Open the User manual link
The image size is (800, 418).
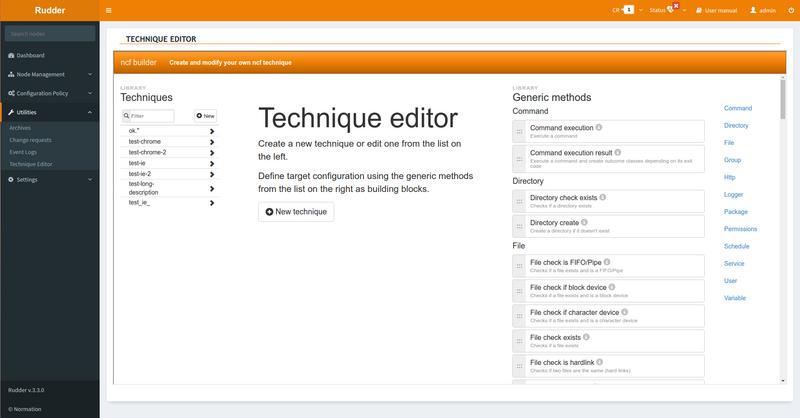coord(716,10)
